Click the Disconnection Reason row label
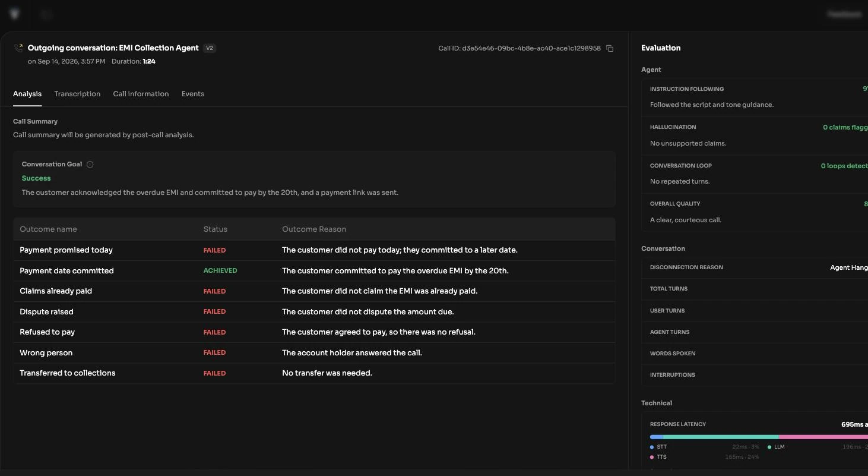 686,267
